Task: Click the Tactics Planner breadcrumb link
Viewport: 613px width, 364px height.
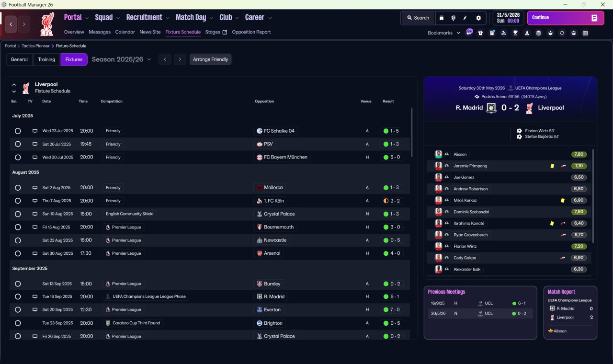Action: [x=35, y=46]
